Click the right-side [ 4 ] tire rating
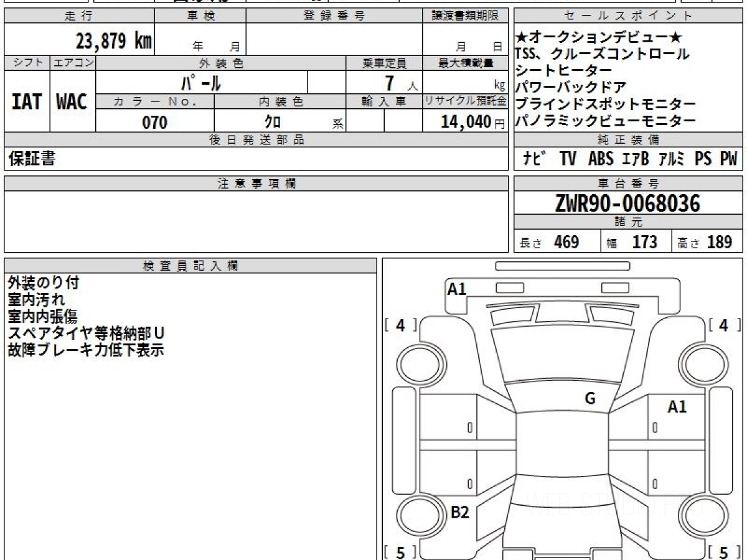The height and width of the screenshot is (560, 747). 725,325
